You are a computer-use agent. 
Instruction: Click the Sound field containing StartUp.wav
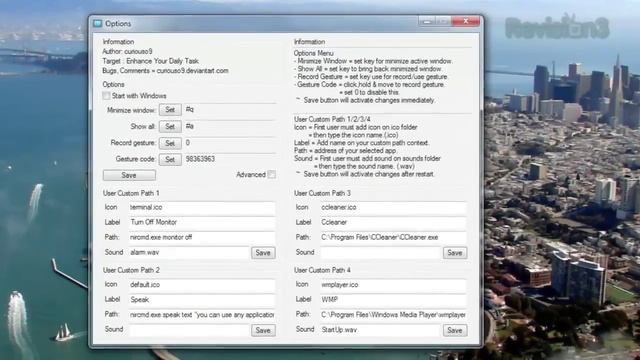coord(380,330)
